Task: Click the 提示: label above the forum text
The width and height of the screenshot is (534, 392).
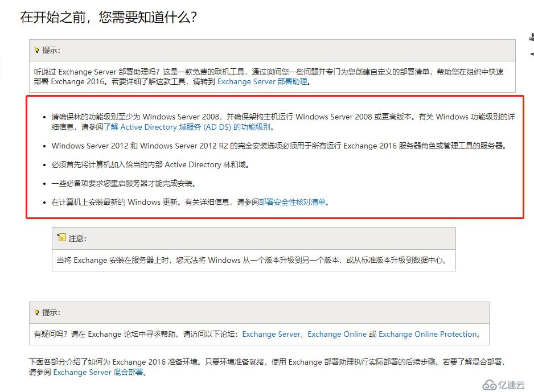Action: click(51, 312)
